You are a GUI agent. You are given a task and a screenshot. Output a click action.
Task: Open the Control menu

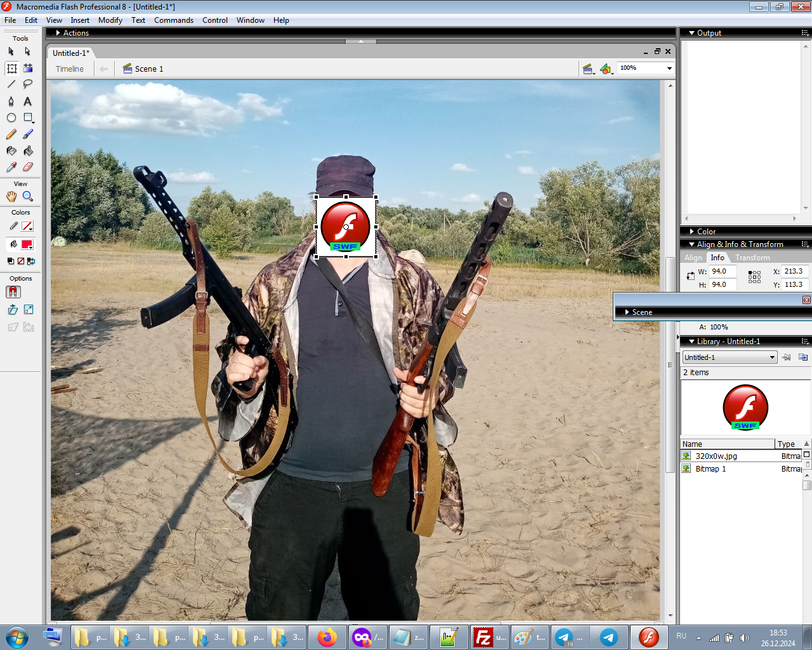pos(215,20)
